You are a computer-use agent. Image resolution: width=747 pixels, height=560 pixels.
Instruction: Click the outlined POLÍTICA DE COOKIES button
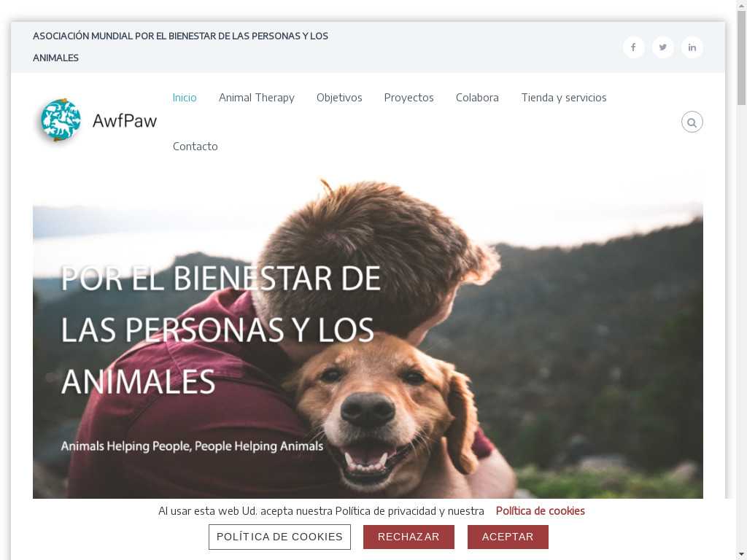(x=279, y=537)
